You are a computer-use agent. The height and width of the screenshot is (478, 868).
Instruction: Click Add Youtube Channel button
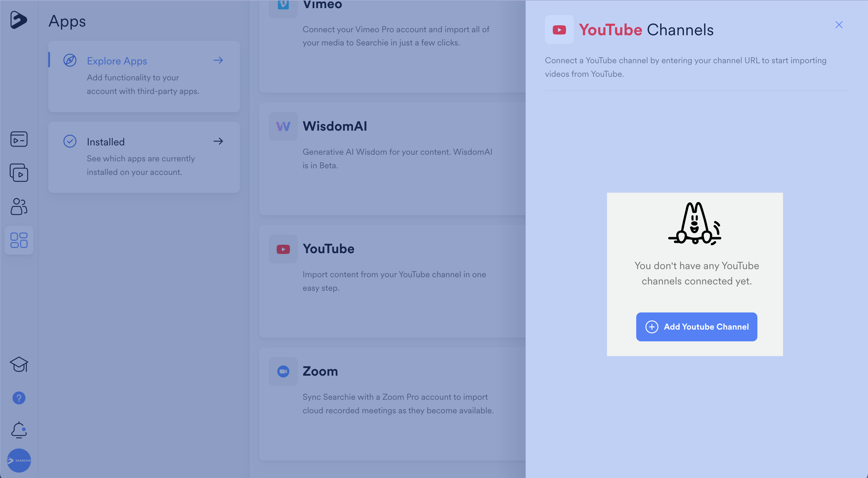click(x=697, y=327)
